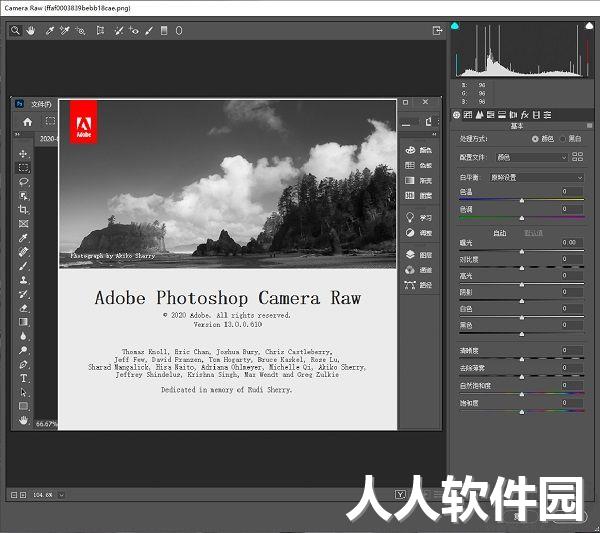Click the zoom percentage value 104.6%
600x533 pixels.
coord(42,495)
